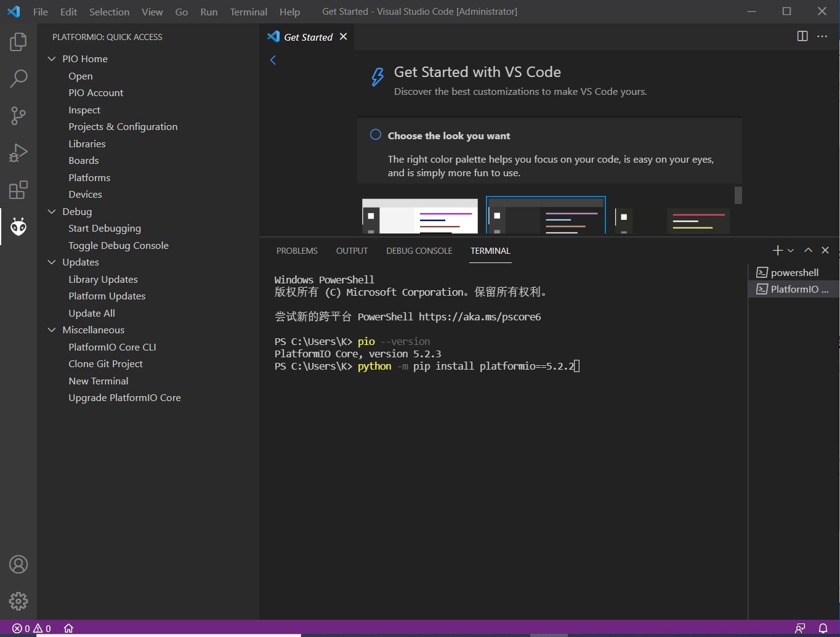Open Platforms in quick access
840x637 pixels.
89,177
